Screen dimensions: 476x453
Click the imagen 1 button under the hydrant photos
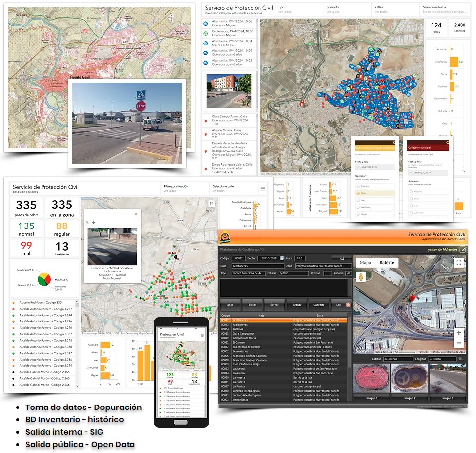[372, 398]
